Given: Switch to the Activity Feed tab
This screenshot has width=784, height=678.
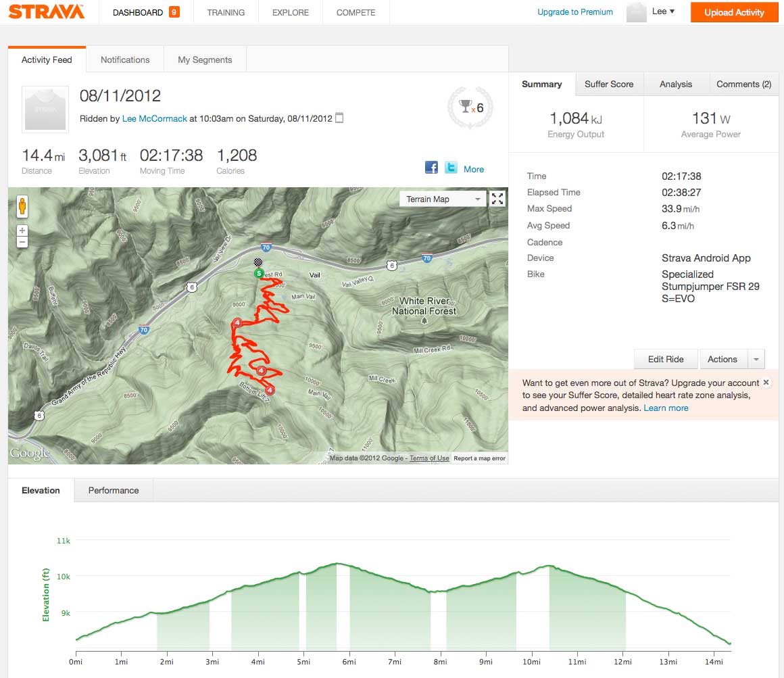Looking at the screenshot, I should [x=47, y=59].
